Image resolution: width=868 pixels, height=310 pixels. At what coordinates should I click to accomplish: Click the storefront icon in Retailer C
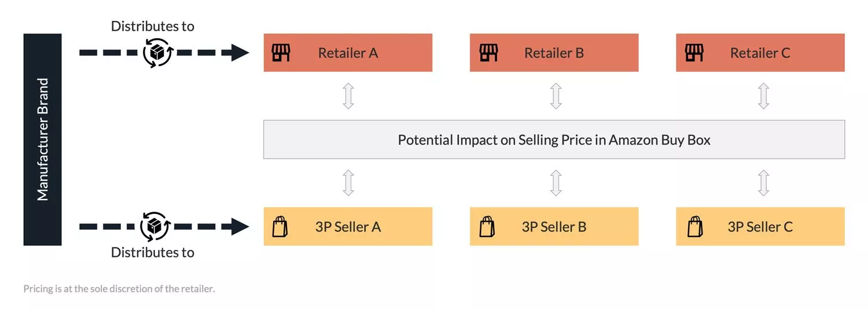point(694,53)
